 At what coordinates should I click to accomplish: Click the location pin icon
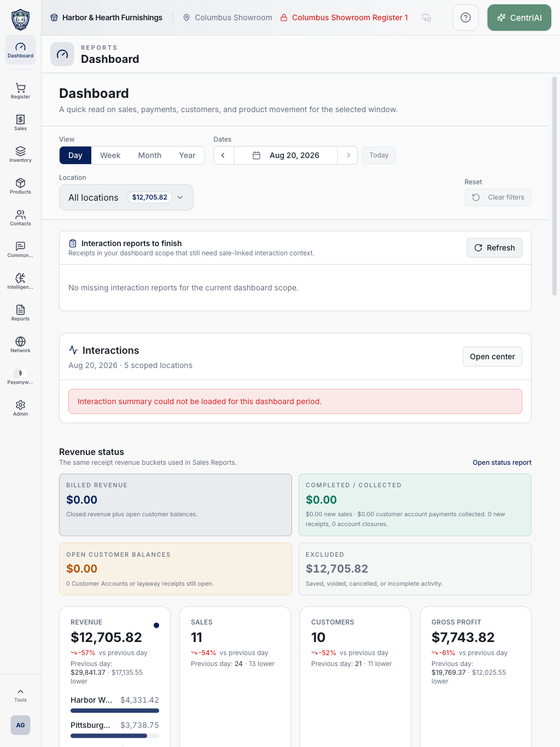[186, 17]
